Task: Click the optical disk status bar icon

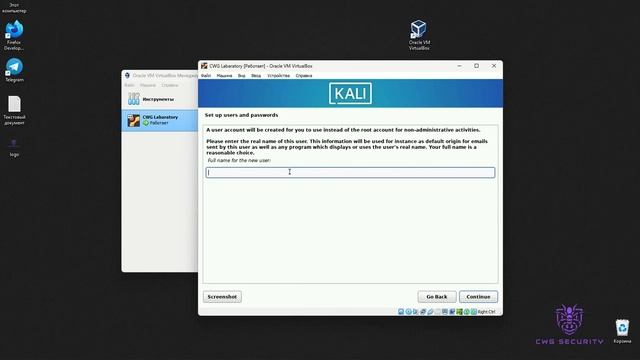Action: click(x=408, y=311)
